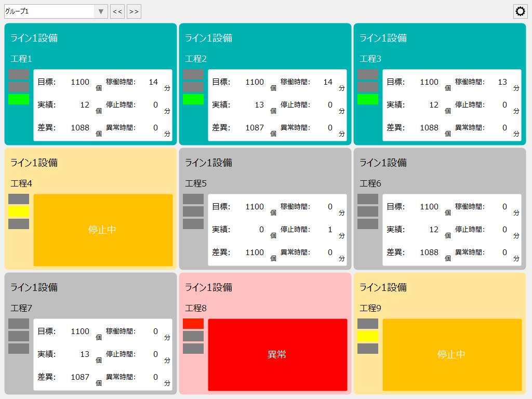Image resolution: width=532 pixels, height=399 pixels.
Task: Click the red alarm lamp on 工程8
Action: 193,323
